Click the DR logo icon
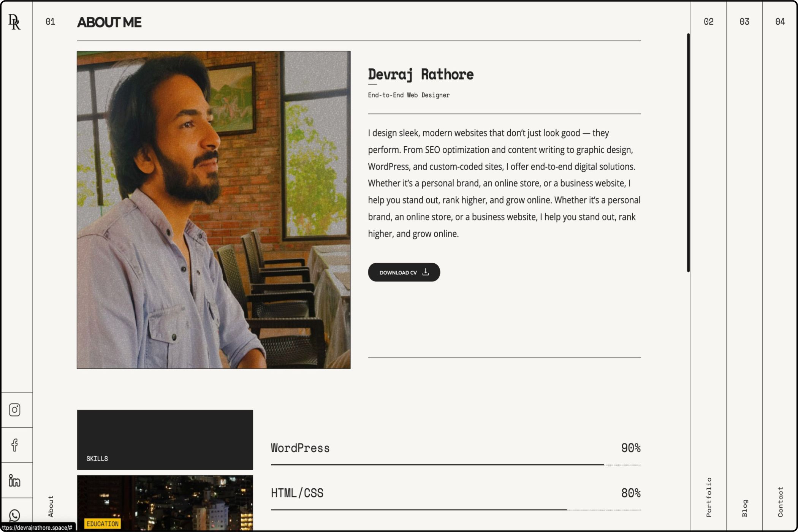Viewport: 798px width, 532px height. pos(14,22)
